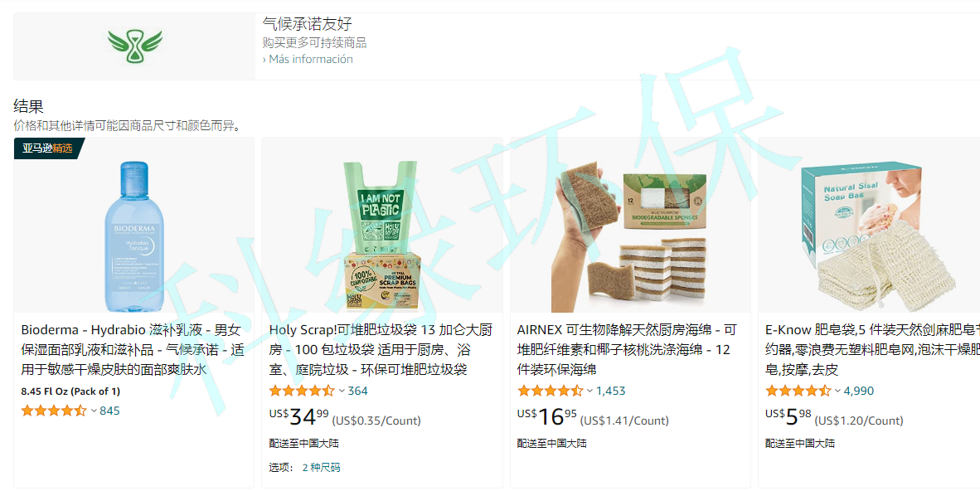
Task: Open the Más información link
Action: (308, 60)
